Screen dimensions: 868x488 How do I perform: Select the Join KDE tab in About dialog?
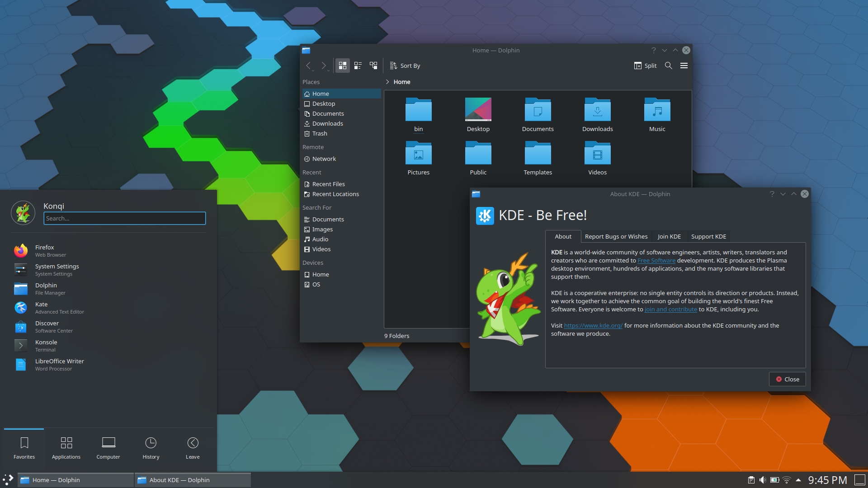point(669,236)
